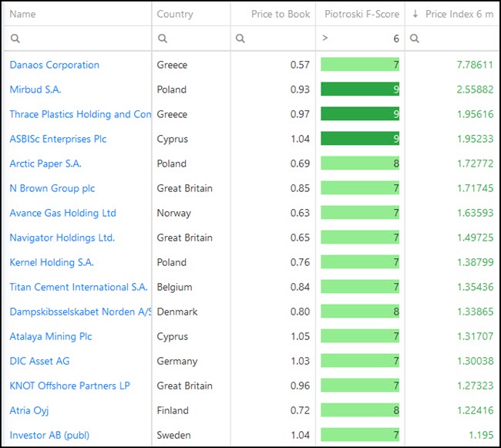Screen dimensions: 501x448
Task: Open Arctic Paper S.A. link
Action: tap(45, 163)
